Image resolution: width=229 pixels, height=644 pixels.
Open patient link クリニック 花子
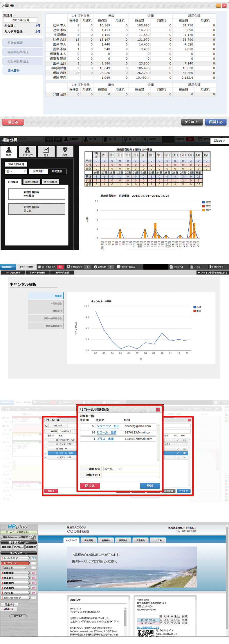[108, 426]
